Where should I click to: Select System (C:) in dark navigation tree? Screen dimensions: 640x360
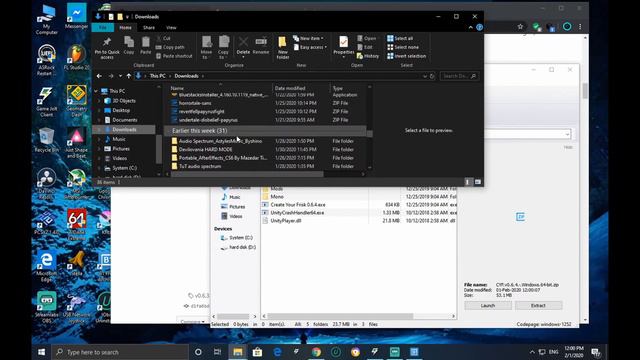point(124,168)
